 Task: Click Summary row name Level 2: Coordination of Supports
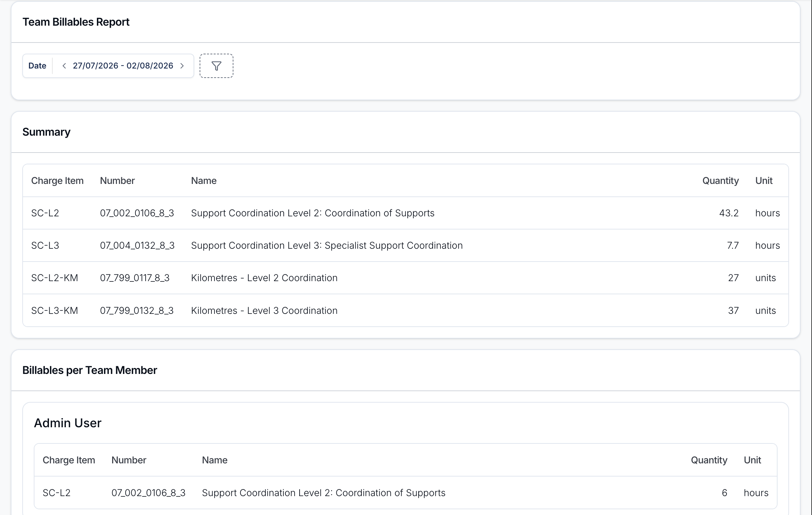coord(313,213)
